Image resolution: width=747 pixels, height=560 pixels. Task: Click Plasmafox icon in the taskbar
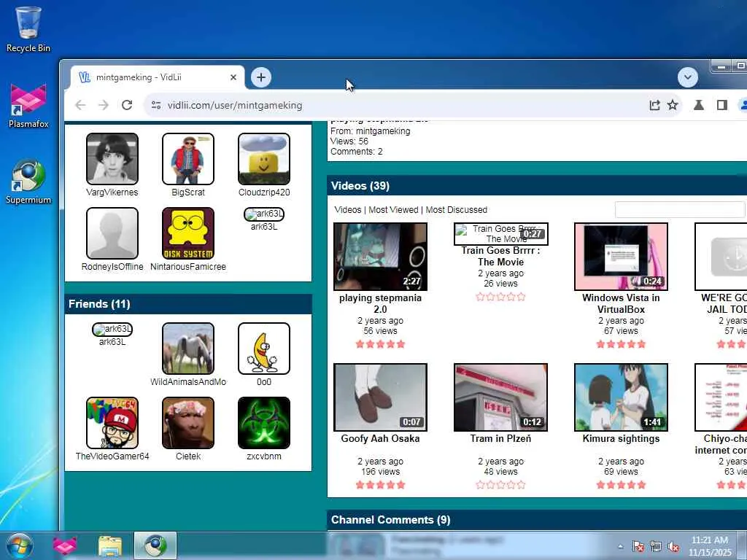click(65, 545)
